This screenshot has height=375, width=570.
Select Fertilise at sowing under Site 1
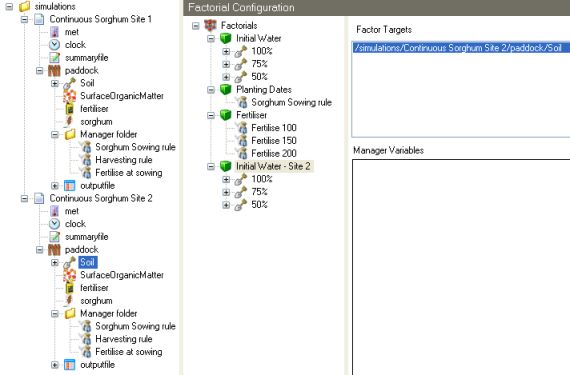tap(129, 173)
